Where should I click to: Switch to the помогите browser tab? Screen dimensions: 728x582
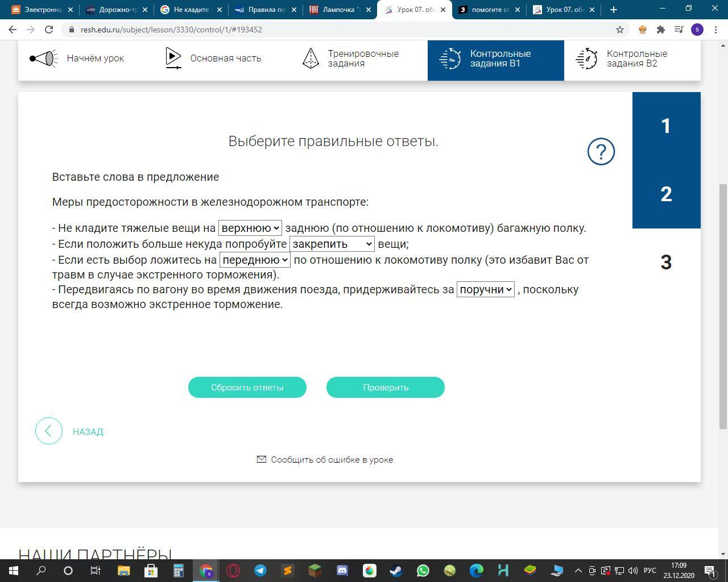(488, 10)
